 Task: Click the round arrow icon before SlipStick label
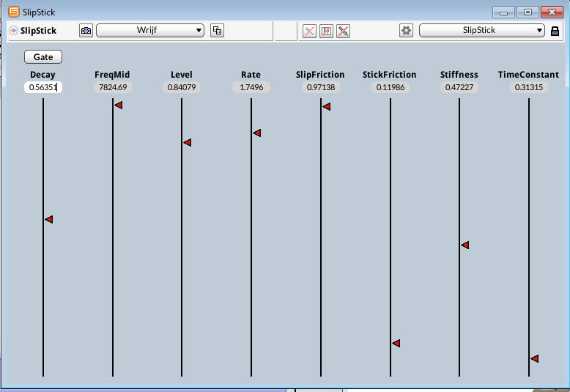coord(14,31)
